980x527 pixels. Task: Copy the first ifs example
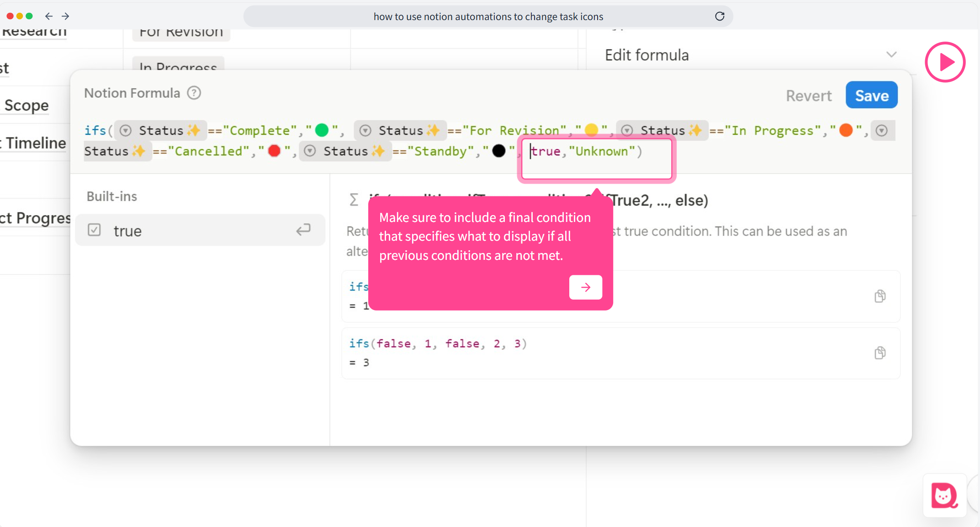click(x=879, y=296)
